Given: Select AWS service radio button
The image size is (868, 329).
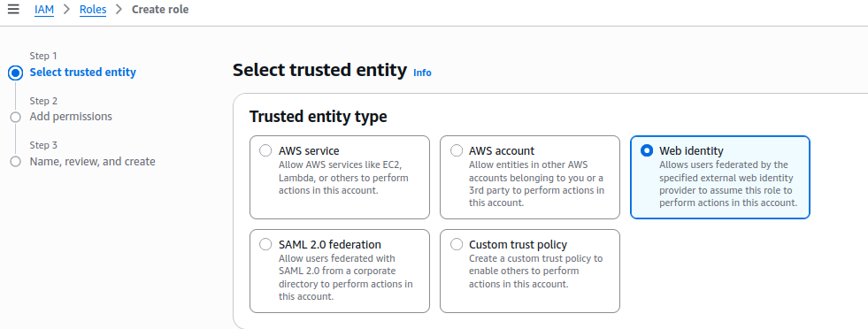Looking at the screenshot, I should pos(265,150).
